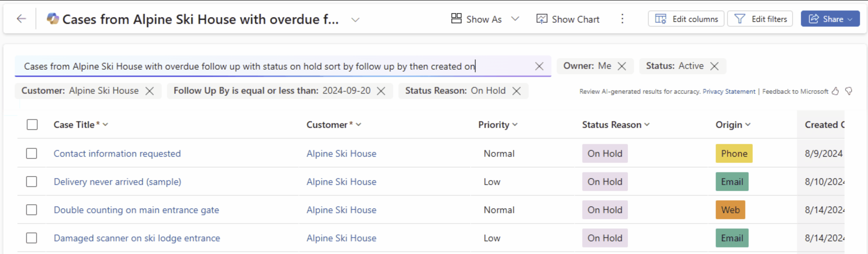
Task: Open the Privacy Statement link
Action: (729, 91)
